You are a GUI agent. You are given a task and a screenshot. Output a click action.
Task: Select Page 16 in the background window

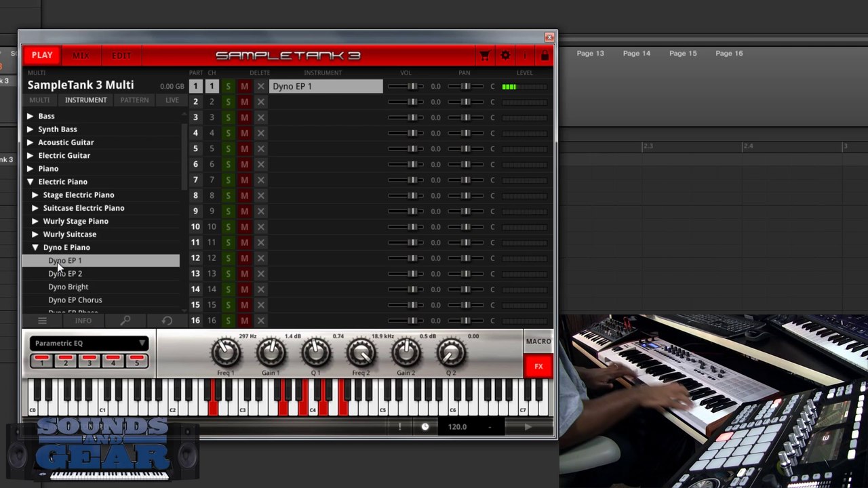(729, 54)
